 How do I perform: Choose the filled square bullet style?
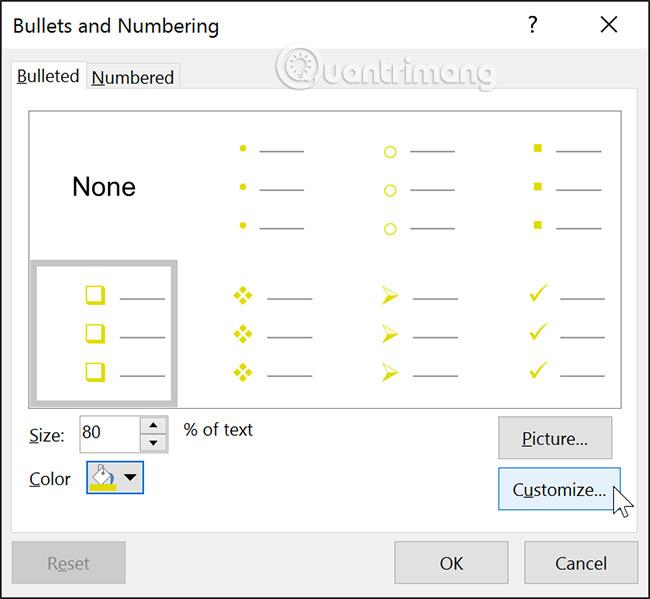pos(567,187)
